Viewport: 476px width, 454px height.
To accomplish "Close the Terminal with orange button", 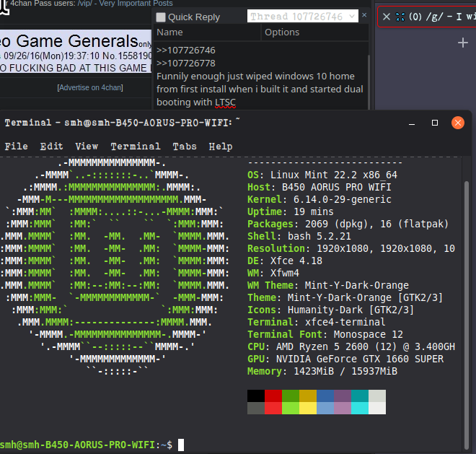I will (x=458, y=123).
